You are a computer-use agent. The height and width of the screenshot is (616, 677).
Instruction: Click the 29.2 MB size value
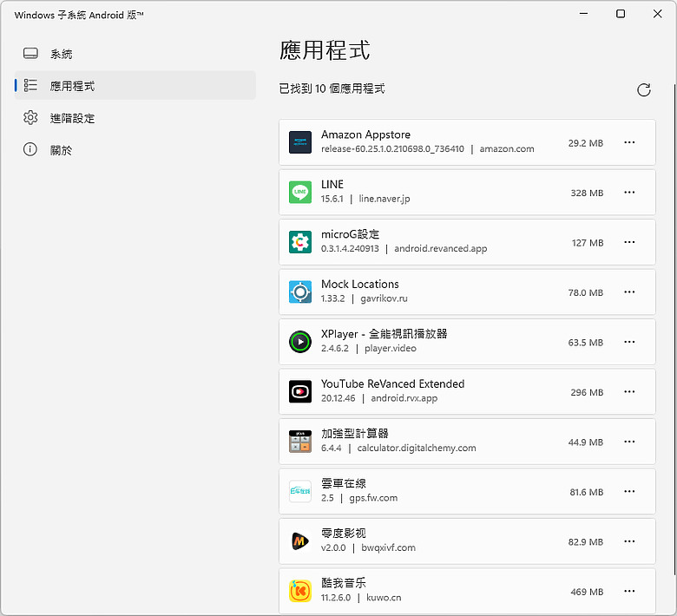click(586, 143)
